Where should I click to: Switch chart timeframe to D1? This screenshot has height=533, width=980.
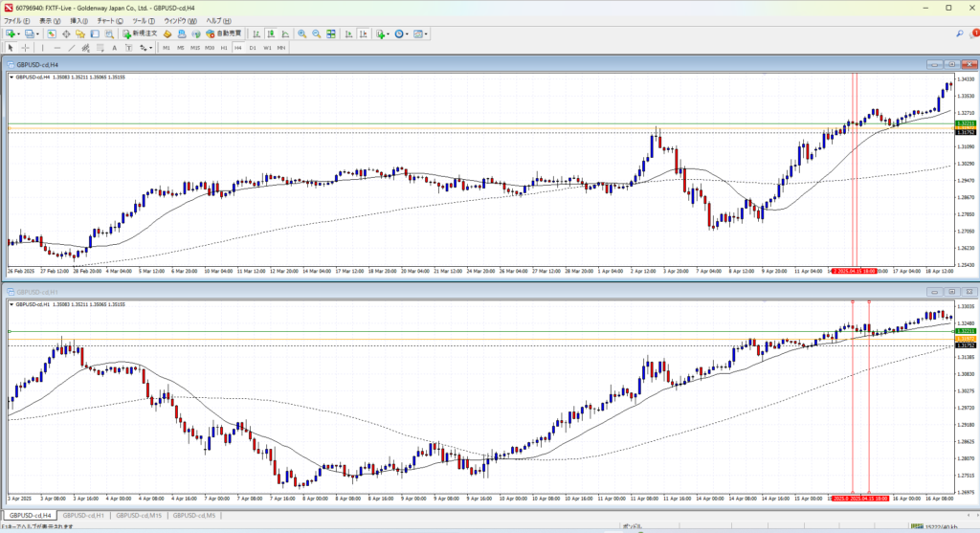[x=253, y=47]
